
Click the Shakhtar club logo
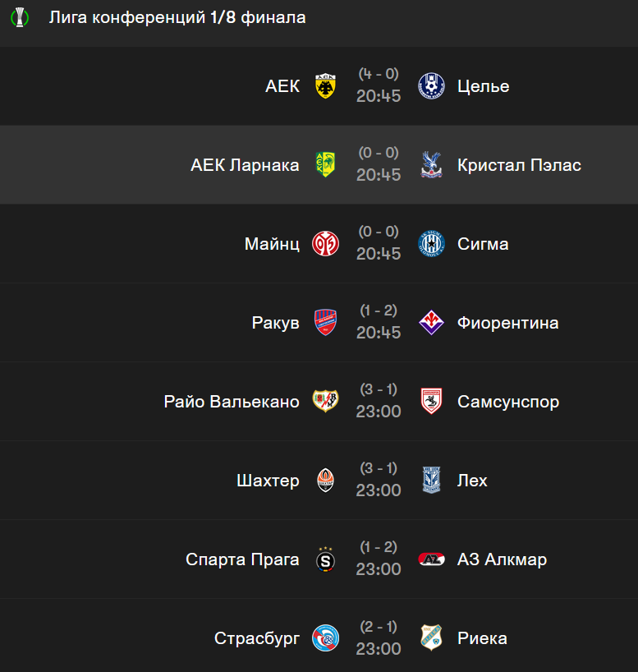click(326, 481)
